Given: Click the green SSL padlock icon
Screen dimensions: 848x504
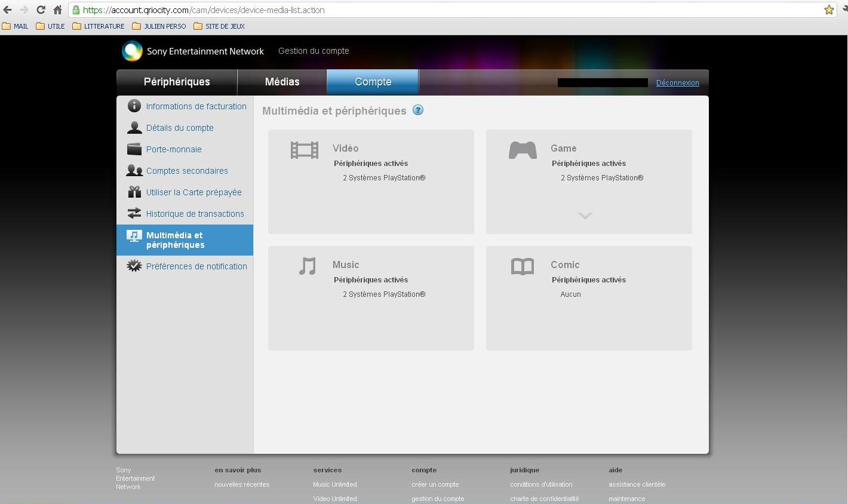Looking at the screenshot, I should tap(76, 10).
